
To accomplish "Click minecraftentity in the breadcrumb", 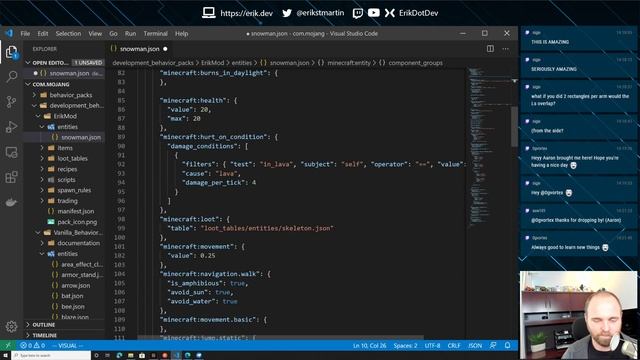I will coord(349,63).
